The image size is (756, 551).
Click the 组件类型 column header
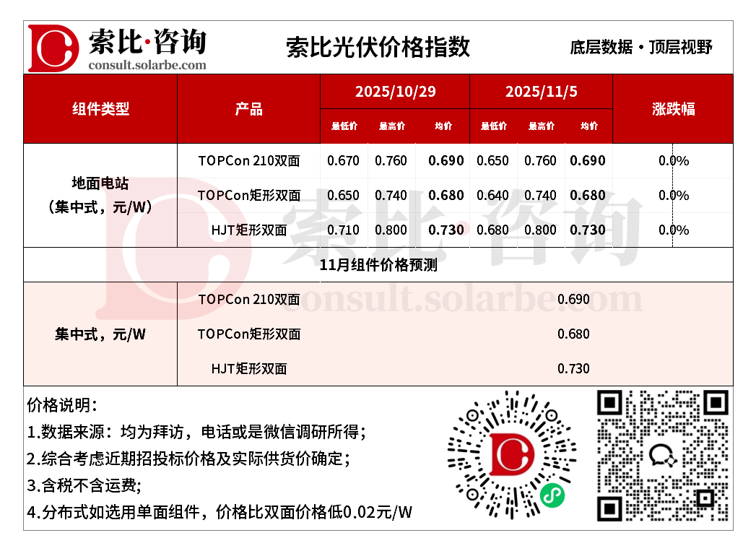click(100, 109)
